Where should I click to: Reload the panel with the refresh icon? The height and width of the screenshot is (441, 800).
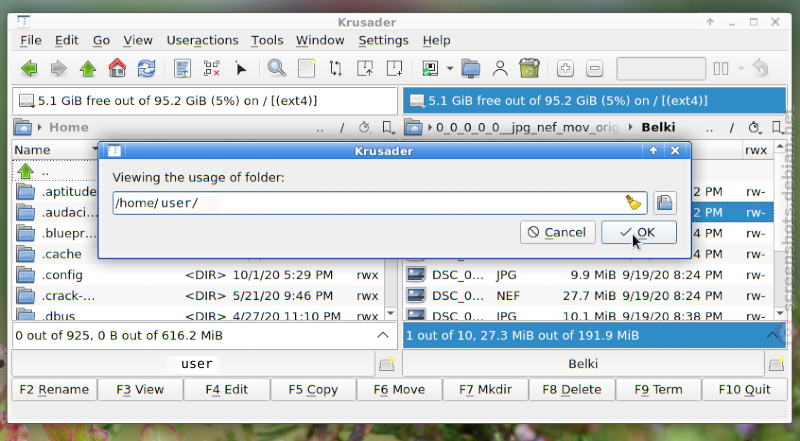146,68
